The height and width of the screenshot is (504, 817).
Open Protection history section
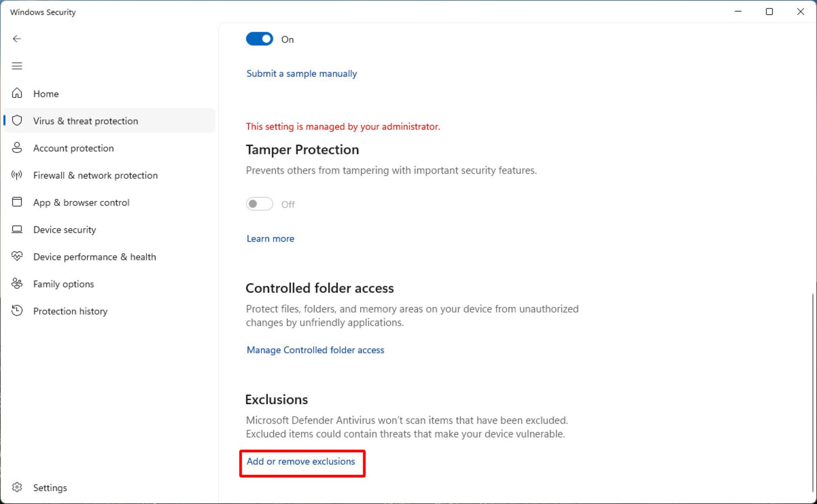[109, 311]
